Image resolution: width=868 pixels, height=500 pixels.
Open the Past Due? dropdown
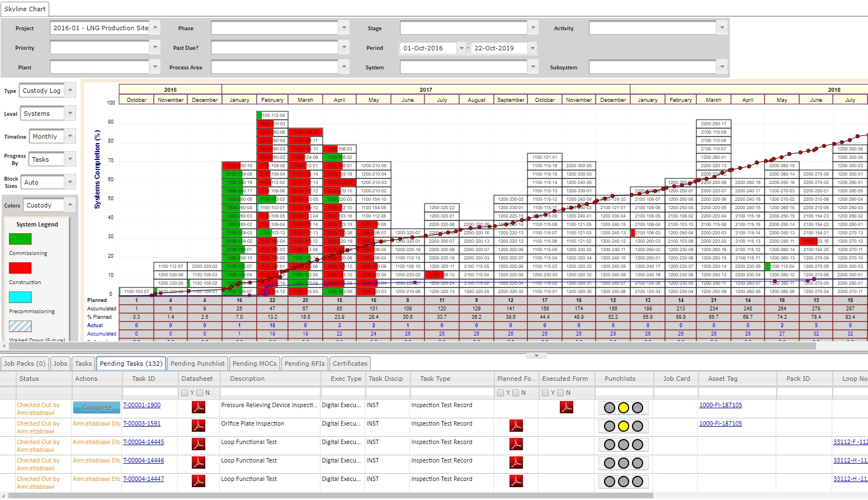(345, 48)
